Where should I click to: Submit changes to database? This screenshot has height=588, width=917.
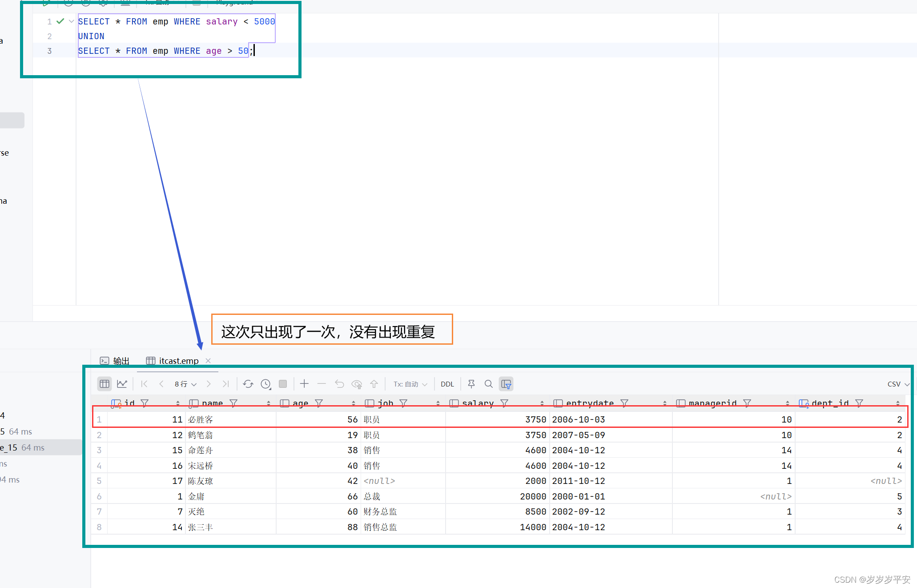coord(374,384)
